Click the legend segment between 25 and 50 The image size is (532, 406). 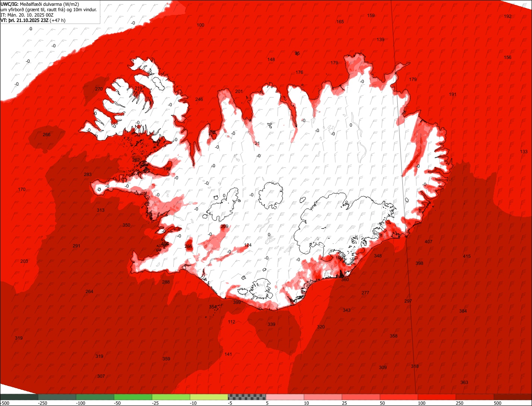(361, 397)
